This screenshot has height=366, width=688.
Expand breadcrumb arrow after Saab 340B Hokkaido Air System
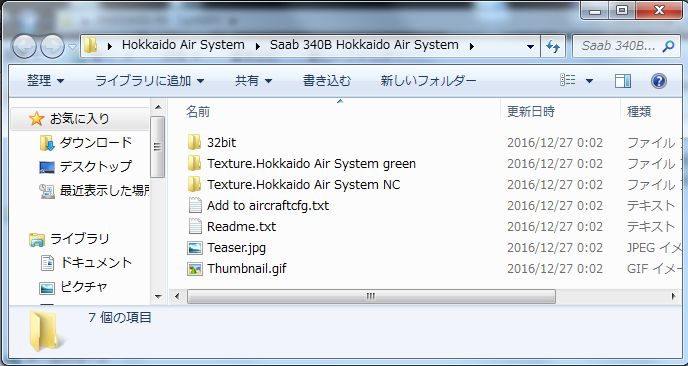[x=472, y=46]
